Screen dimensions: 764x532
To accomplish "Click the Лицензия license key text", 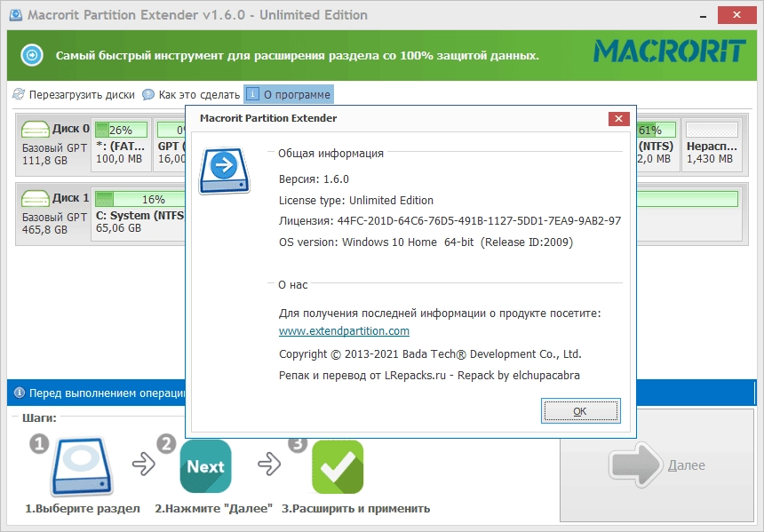I will (450, 220).
